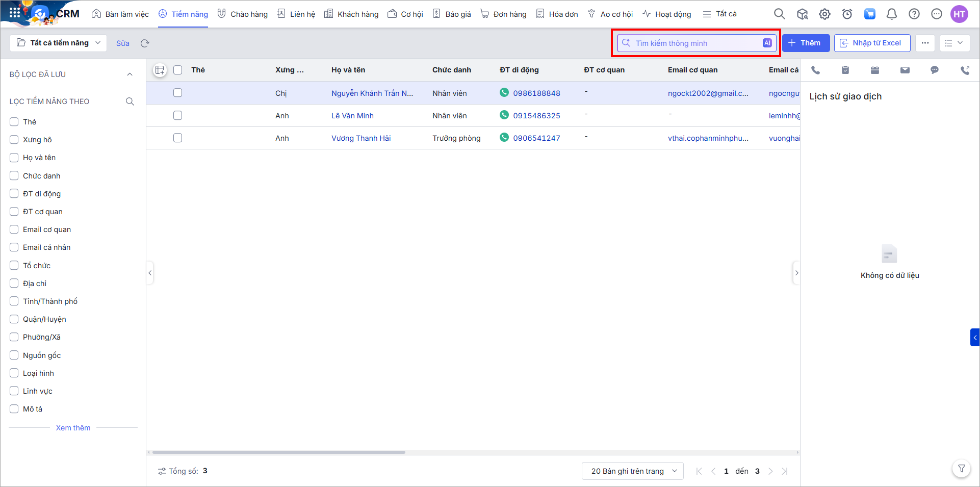Click the search icon in filter sidebar
980x487 pixels.
tap(130, 101)
